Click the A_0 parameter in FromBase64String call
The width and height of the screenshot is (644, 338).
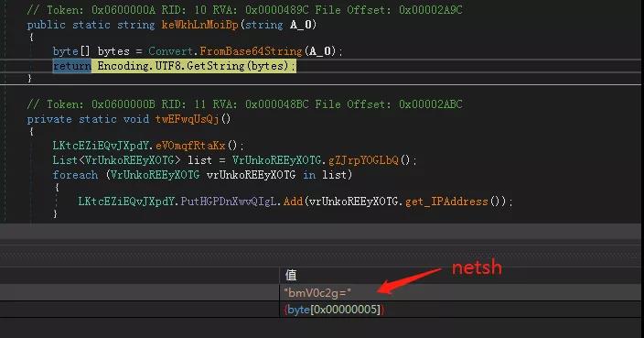[x=319, y=51]
